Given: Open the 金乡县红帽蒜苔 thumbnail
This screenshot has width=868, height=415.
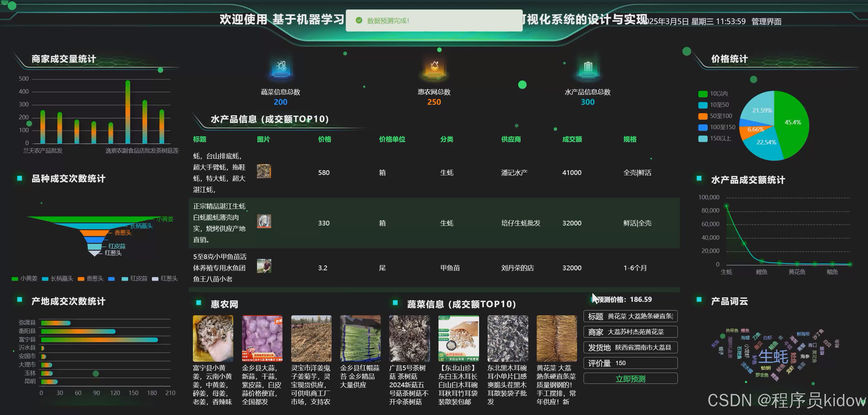Looking at the screenshot, I should [360, 338].
